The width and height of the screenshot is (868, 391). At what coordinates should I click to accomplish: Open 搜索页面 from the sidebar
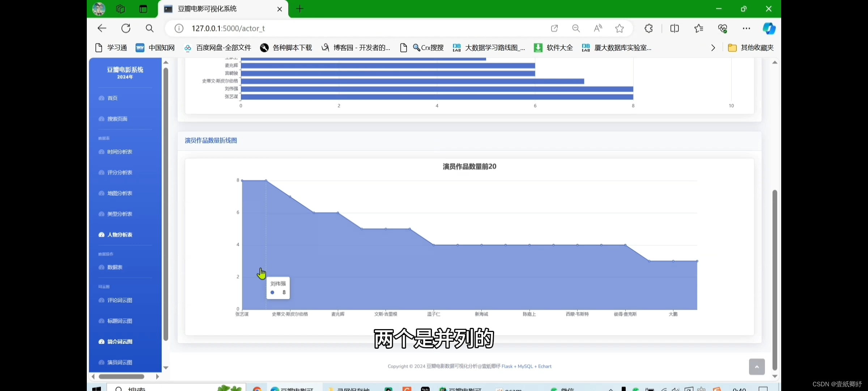[117, 119]
